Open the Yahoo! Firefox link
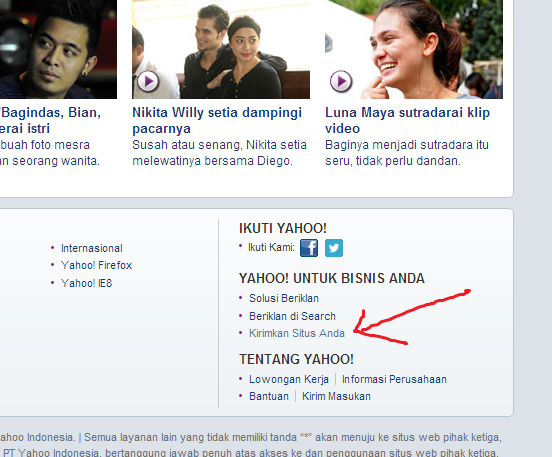Viewport: 552px width, 457px height. [x=96, y=265]
